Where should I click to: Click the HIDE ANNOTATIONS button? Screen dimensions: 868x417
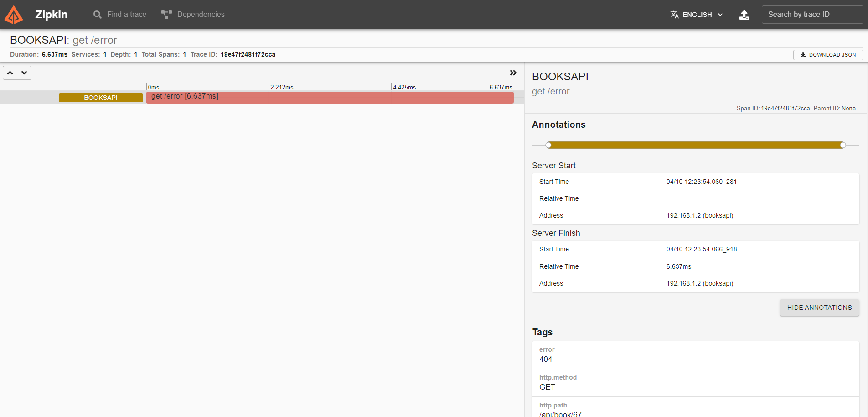coord(819,308)
